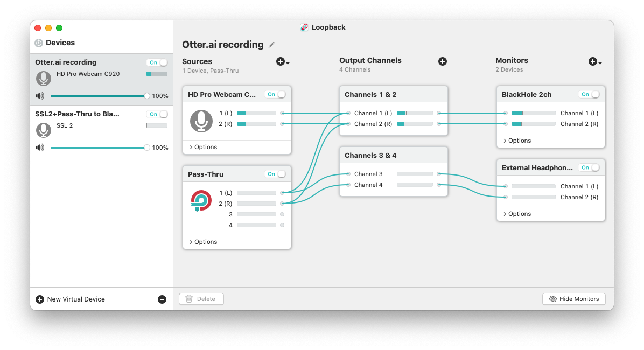Click '1 Device, Pass-Thru' subtitle text

211,71
